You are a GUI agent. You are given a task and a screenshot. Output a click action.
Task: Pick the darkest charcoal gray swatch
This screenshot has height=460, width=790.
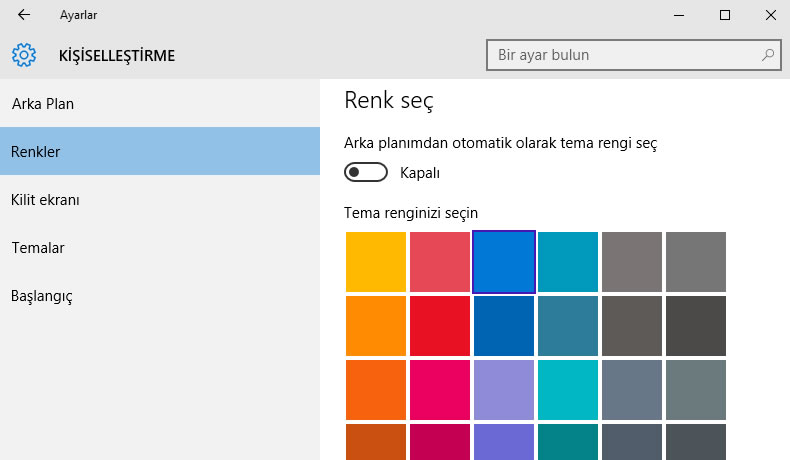coord(696,326)
